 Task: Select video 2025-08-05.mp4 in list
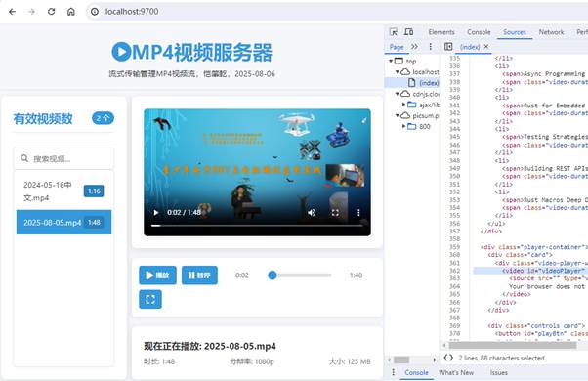[x=63, y=223]
